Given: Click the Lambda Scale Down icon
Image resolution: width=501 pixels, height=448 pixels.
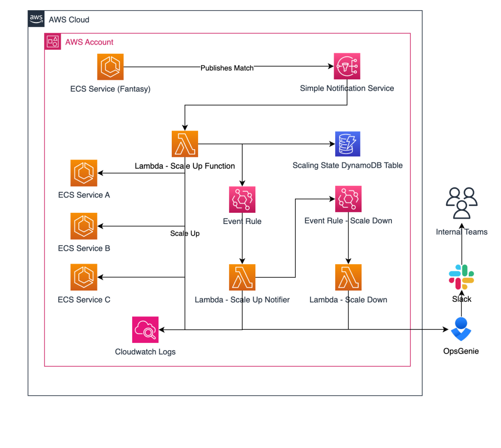Looking at the screenshot, I should [348, 276].
